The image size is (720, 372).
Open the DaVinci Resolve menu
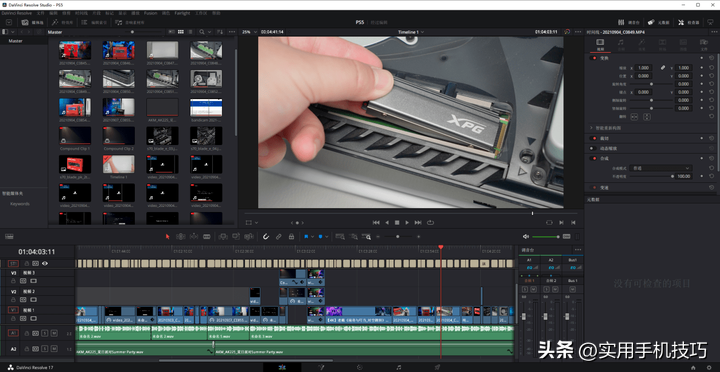click(17, 13)
